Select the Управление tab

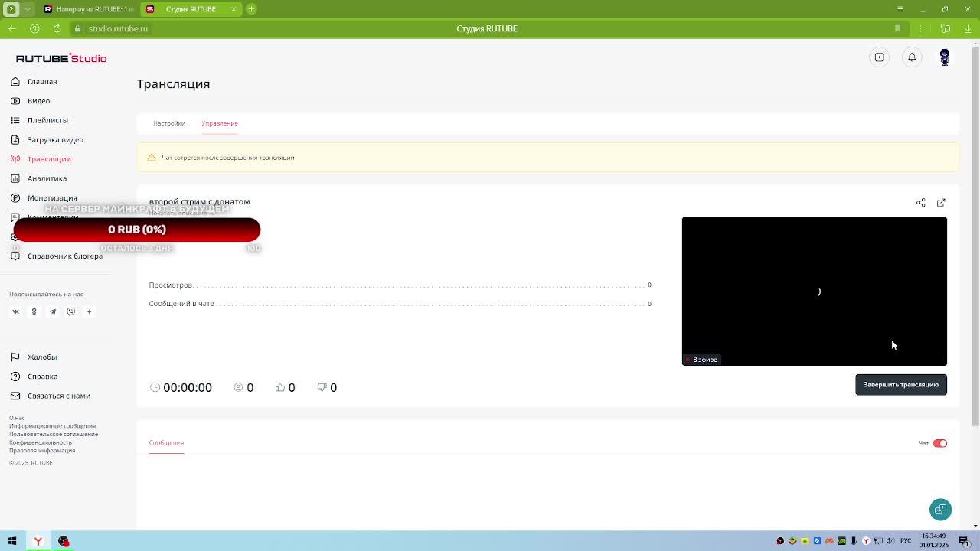pos(220,123)
